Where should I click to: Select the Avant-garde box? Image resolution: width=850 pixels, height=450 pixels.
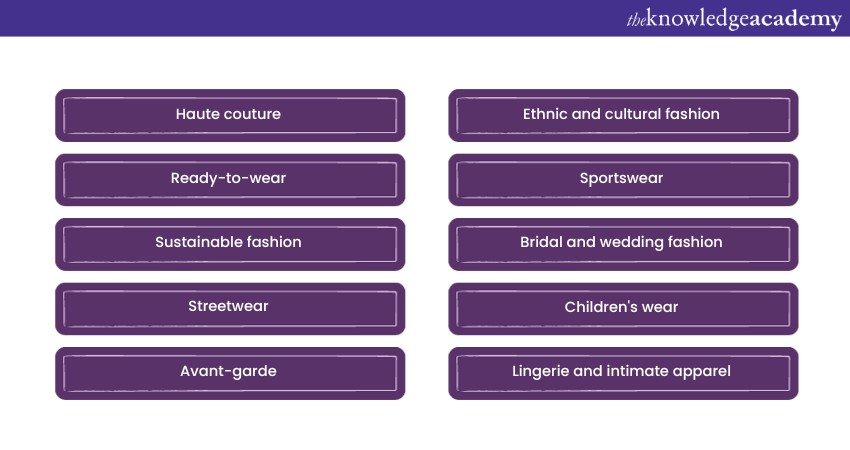tap(229, 372)
